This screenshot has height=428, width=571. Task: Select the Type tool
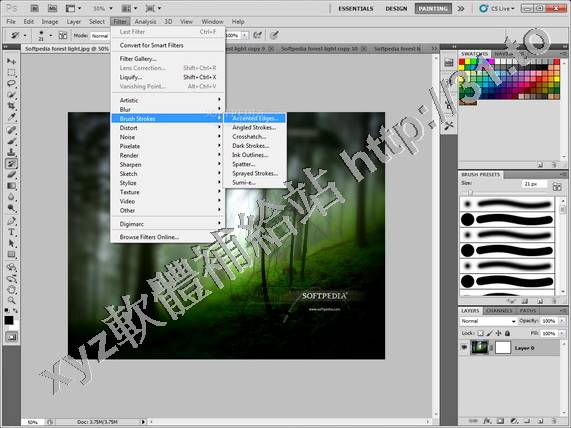coord(11,232)
